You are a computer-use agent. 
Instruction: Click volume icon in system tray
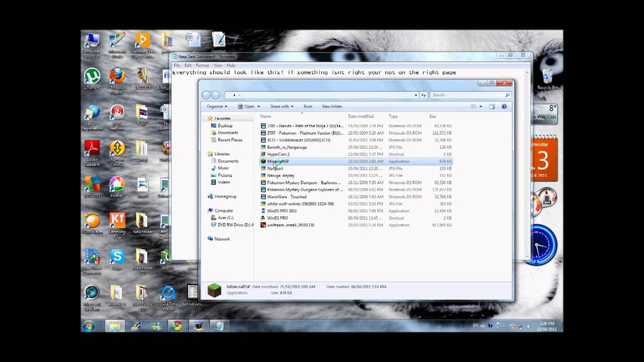(x=529, y=326)
